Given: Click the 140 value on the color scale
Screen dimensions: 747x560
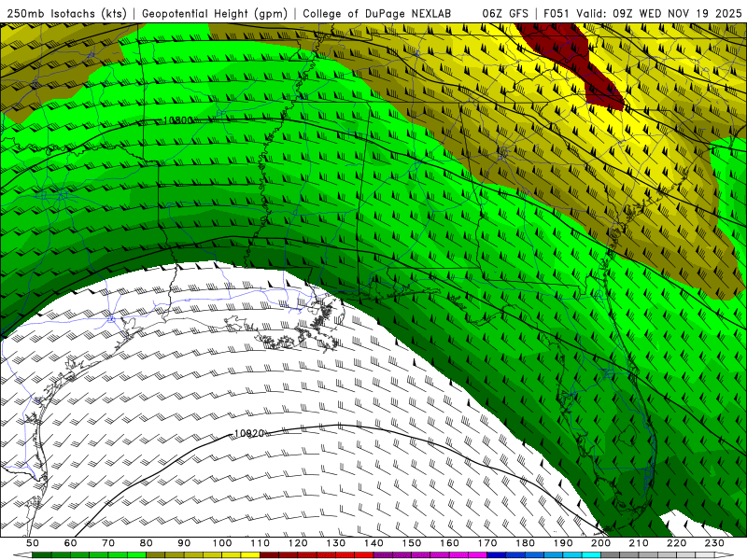Looking at the screenshot, I should pyautogui.click(x=373, y=543).
